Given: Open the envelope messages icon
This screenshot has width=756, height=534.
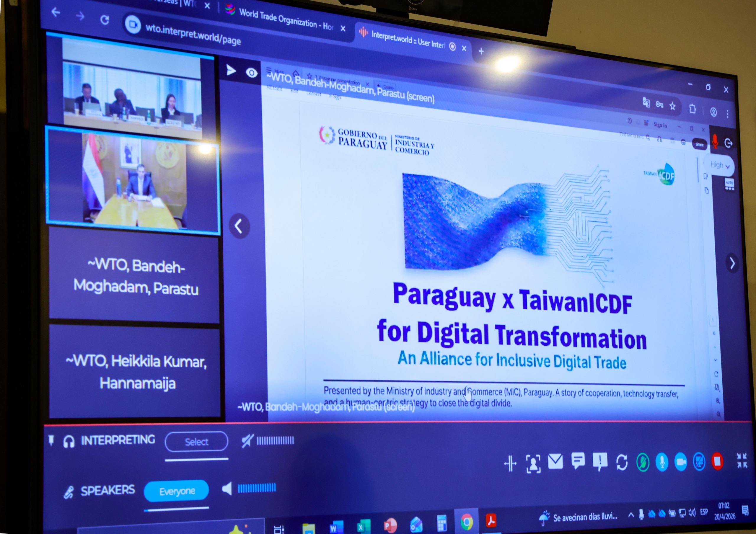Looking at the screenshot, I should (x=555, y=461).
